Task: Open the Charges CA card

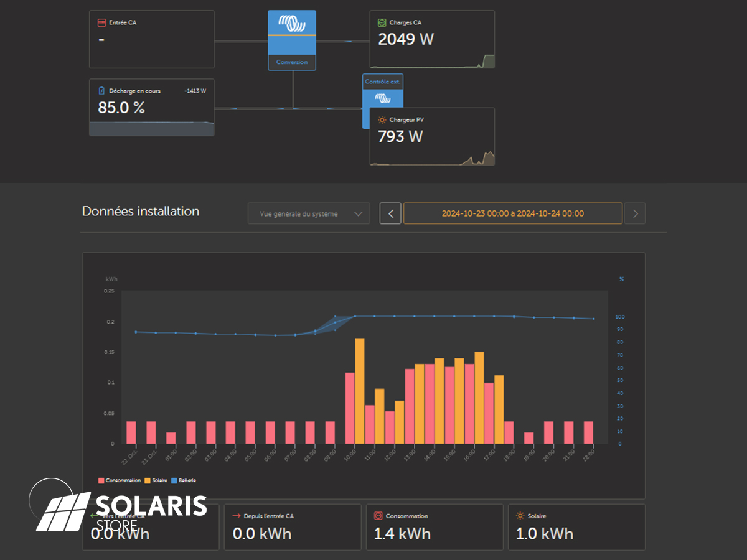Action: tap(433, 39)
